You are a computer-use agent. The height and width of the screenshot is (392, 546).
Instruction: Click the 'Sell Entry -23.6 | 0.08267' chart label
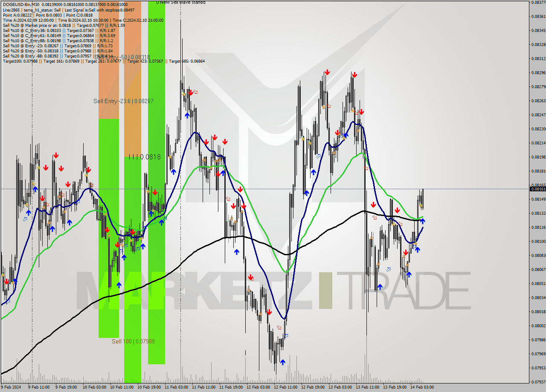click(123, 101)
